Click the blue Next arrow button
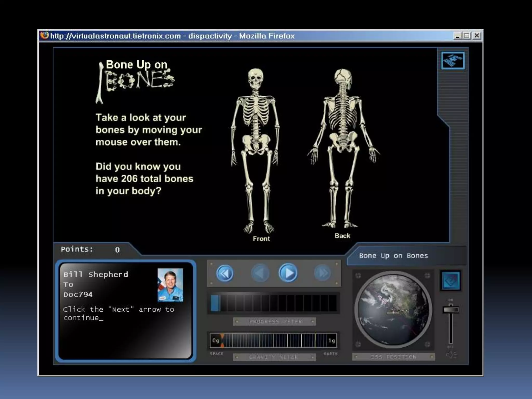The width and height of the screenshot is (532, 399). pyautogui.click(x=288, y=273)
